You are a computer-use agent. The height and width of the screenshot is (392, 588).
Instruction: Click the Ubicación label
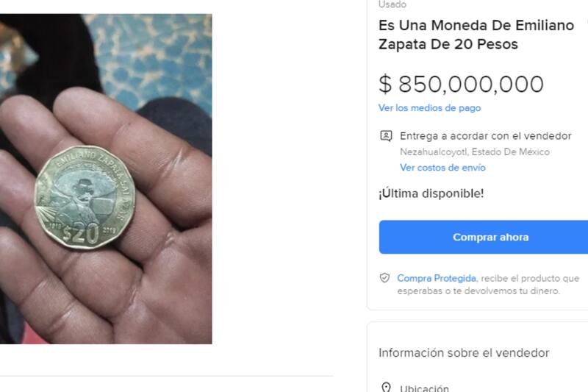click(x=424, y=388)
